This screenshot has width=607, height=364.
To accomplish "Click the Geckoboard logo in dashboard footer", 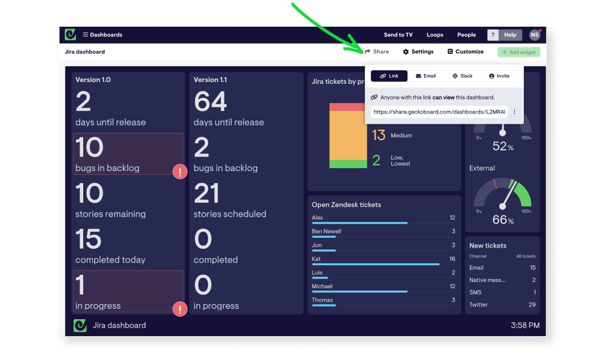I will point(80,325).
